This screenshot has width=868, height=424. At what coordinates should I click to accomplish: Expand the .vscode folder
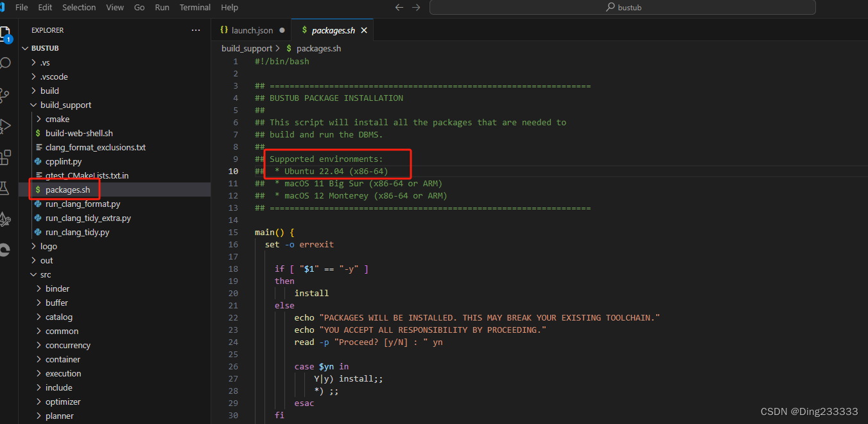54,76
